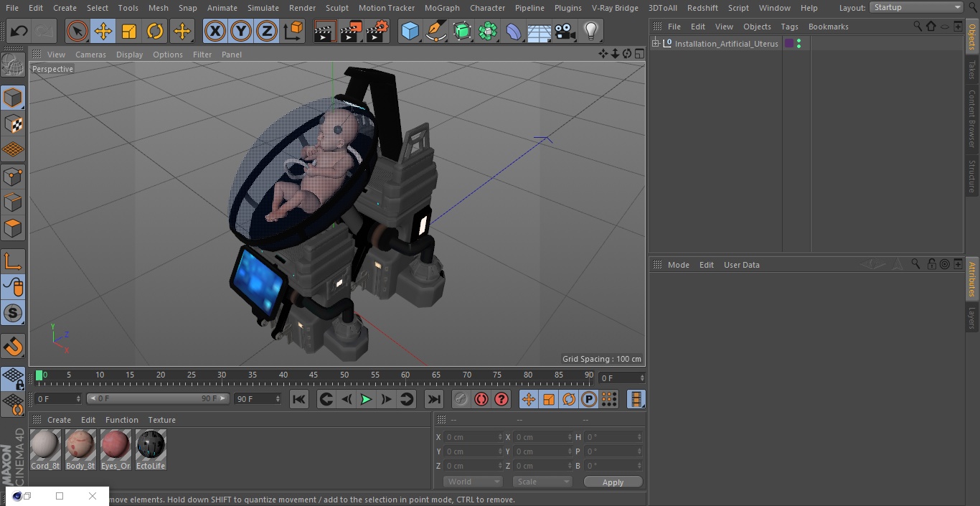Activate the Scale tool
980x506 pixels.
pos(129,32)
